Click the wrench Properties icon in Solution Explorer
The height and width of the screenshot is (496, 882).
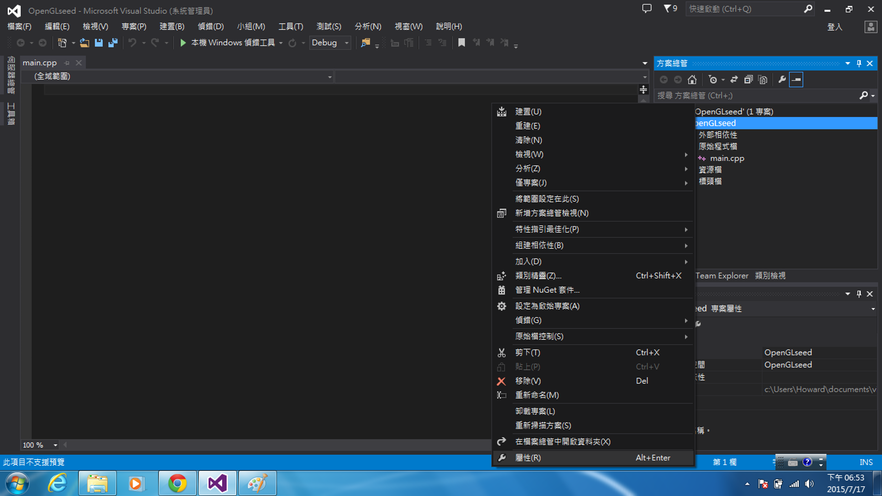(782, 80)
